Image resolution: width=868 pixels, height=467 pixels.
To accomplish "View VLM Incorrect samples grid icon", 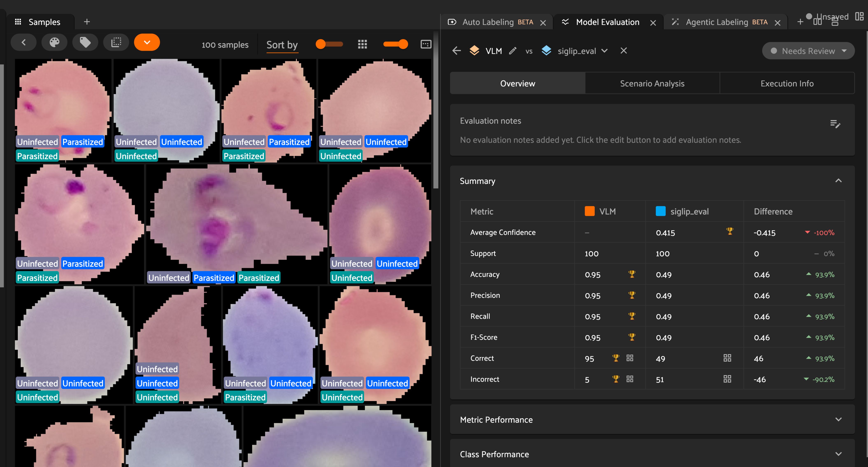I will point(630,379).
